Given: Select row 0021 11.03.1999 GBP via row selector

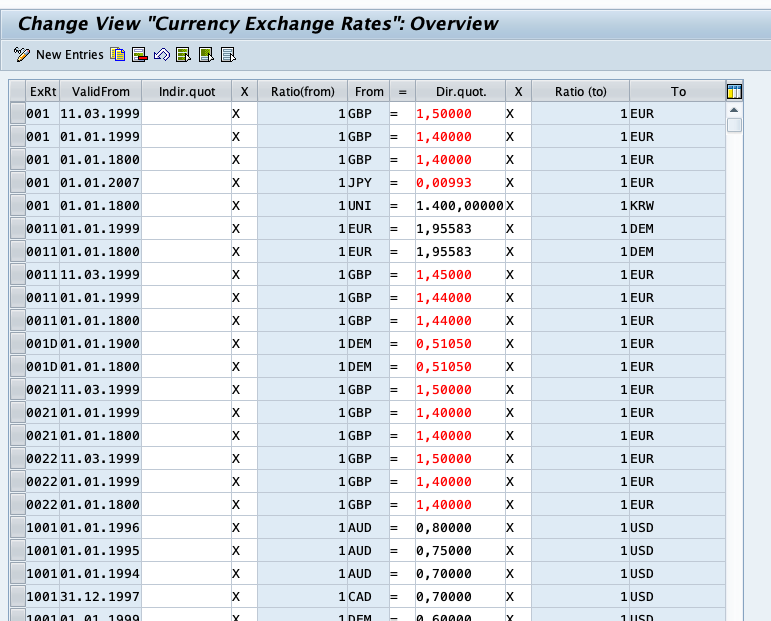Looking at the screenshot, I should coord(18,390).
